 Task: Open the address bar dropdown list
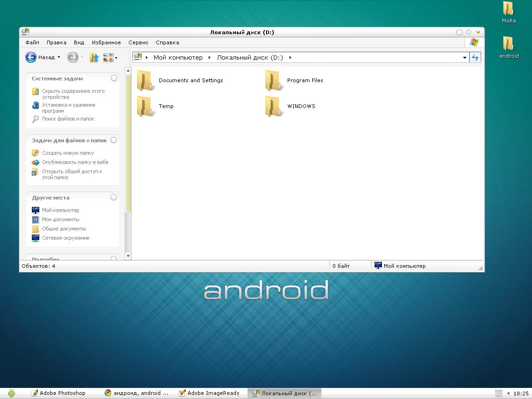[465, 58]
